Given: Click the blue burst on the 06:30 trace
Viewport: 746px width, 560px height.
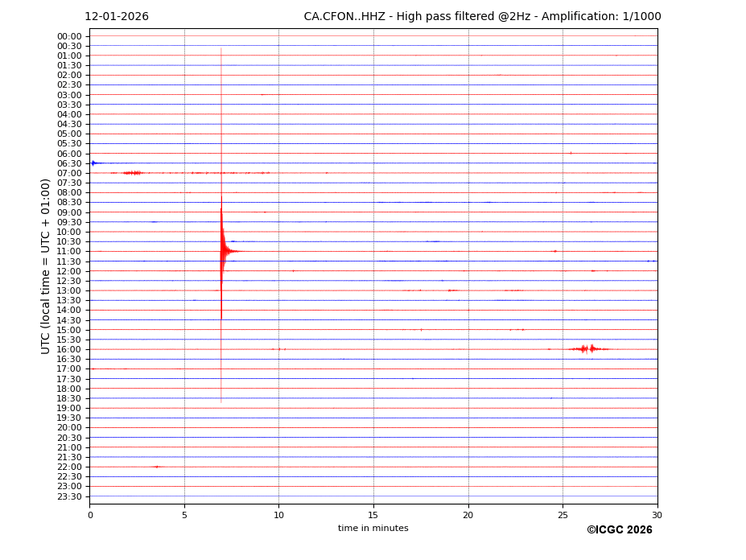Looking at the screenshot, I should [x=93, y=163].
